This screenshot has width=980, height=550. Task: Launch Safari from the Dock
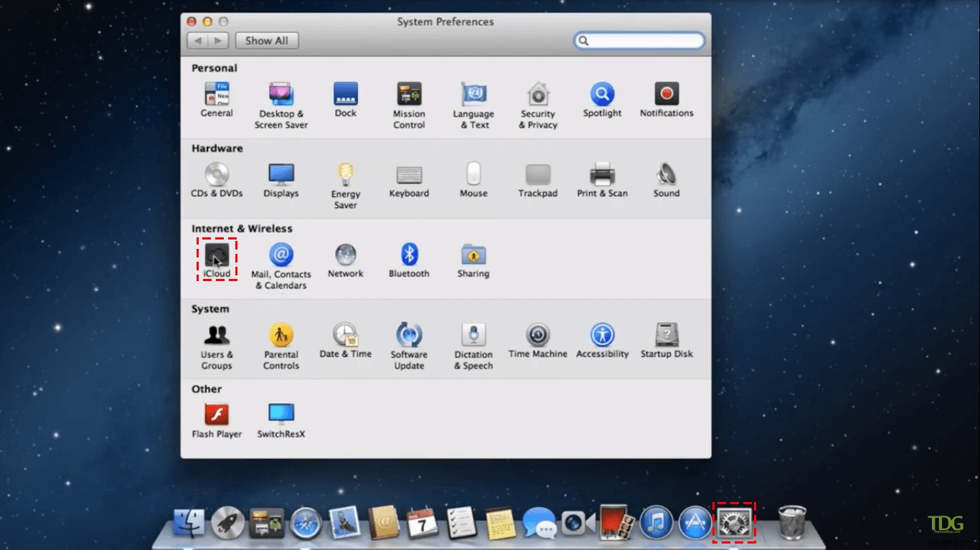point(304,523)
